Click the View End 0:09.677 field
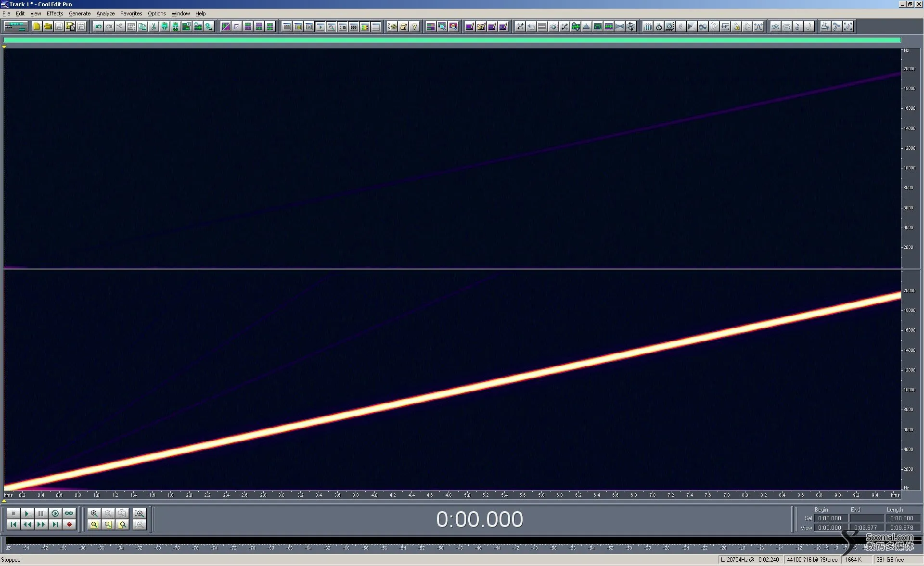The image size is (924, 566). coord(867,528)
